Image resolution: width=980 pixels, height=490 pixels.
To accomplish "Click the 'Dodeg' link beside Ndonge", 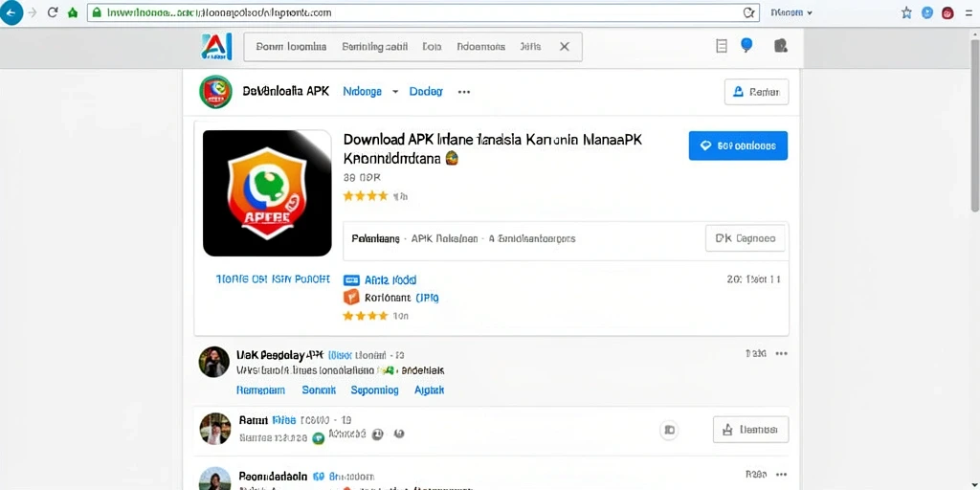I will point(426,91).
